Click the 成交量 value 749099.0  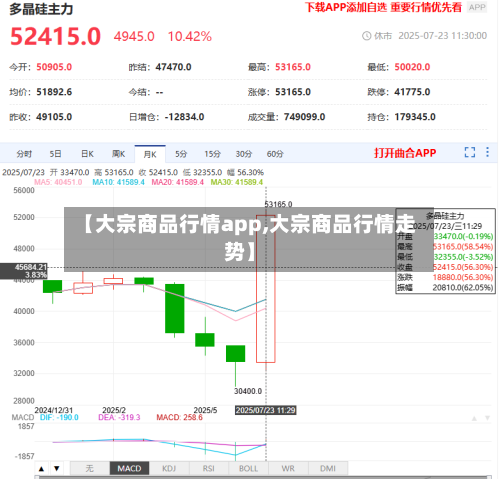[x=304, y=117]
